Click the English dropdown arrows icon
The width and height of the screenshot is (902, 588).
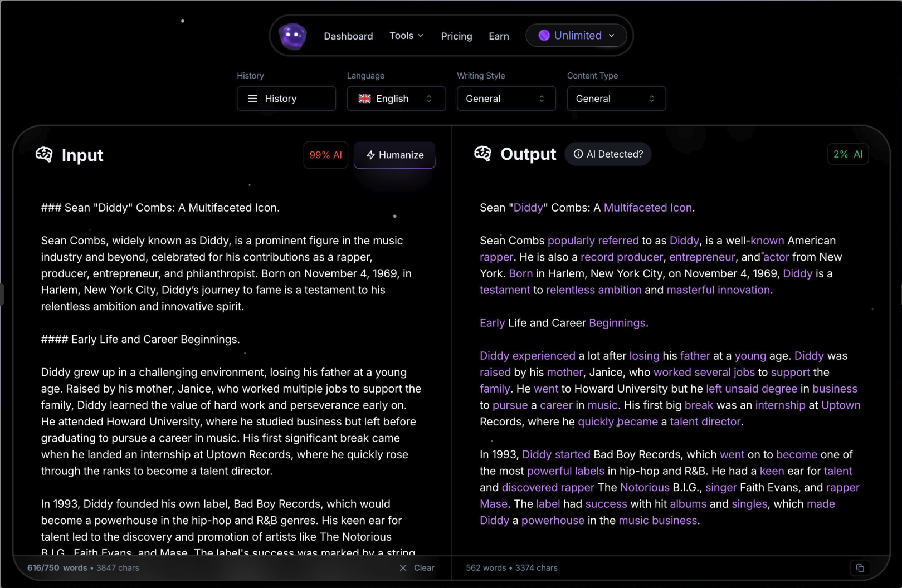click(x=429, y=99)
